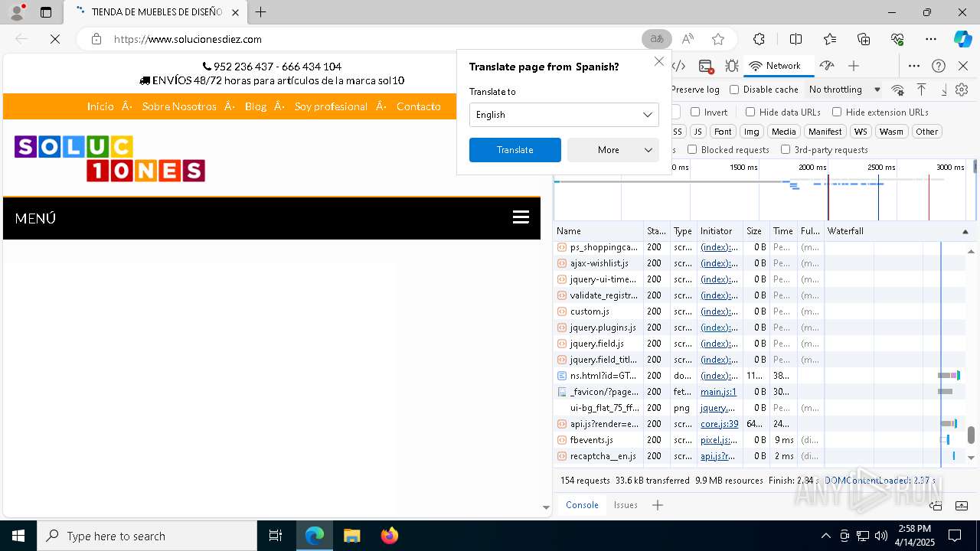
Task: Open DevTools help question icon
Action: click(939, 66)
